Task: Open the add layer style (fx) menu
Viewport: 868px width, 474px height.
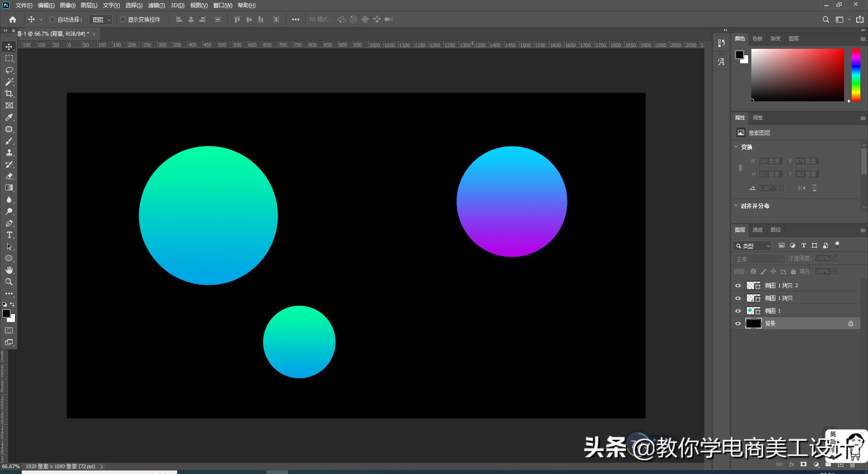Action: 792,465
